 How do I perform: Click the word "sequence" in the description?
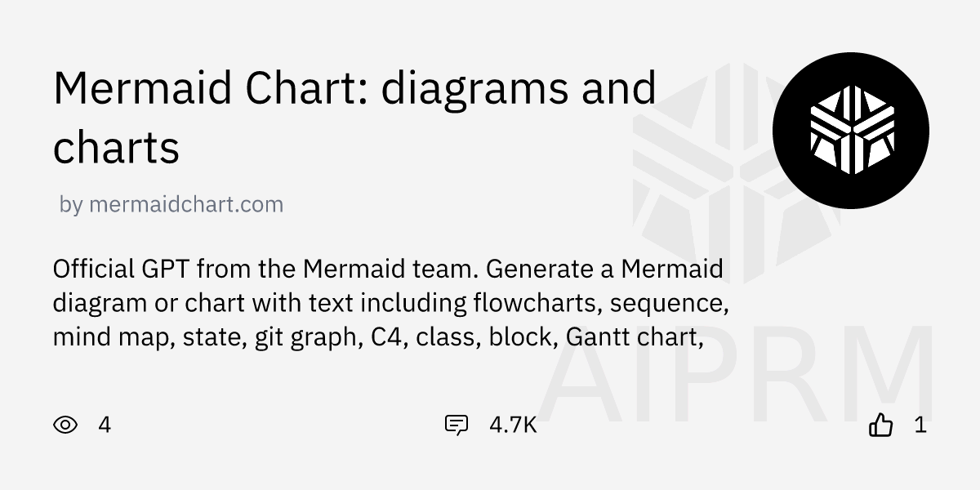pyautogui.click(x=667, y=303)
